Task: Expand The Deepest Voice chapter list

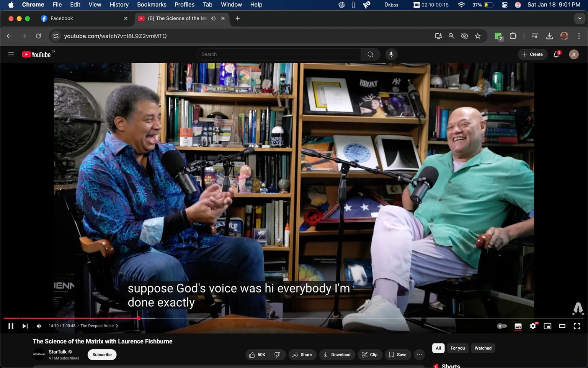Action: pyautogui.click(x=99, y=326)
